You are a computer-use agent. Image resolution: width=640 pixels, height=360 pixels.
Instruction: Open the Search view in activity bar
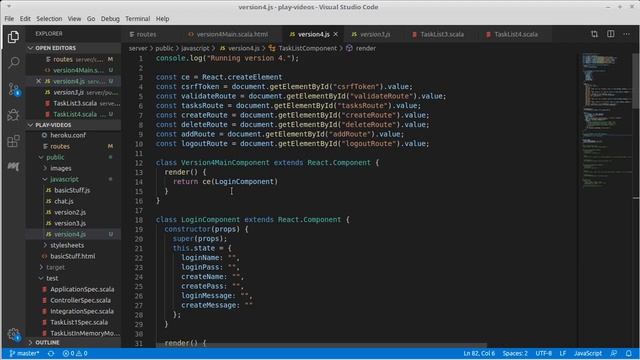click(13, 62)
